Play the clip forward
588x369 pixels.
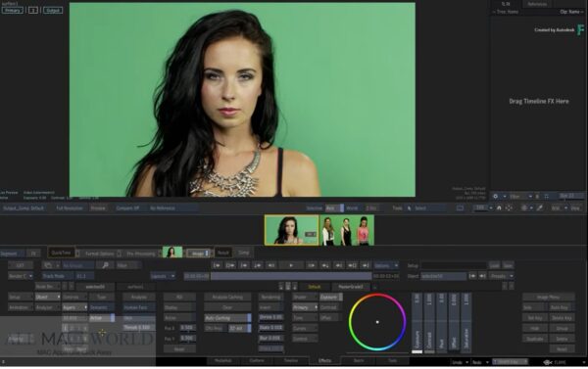click(291, 265)
